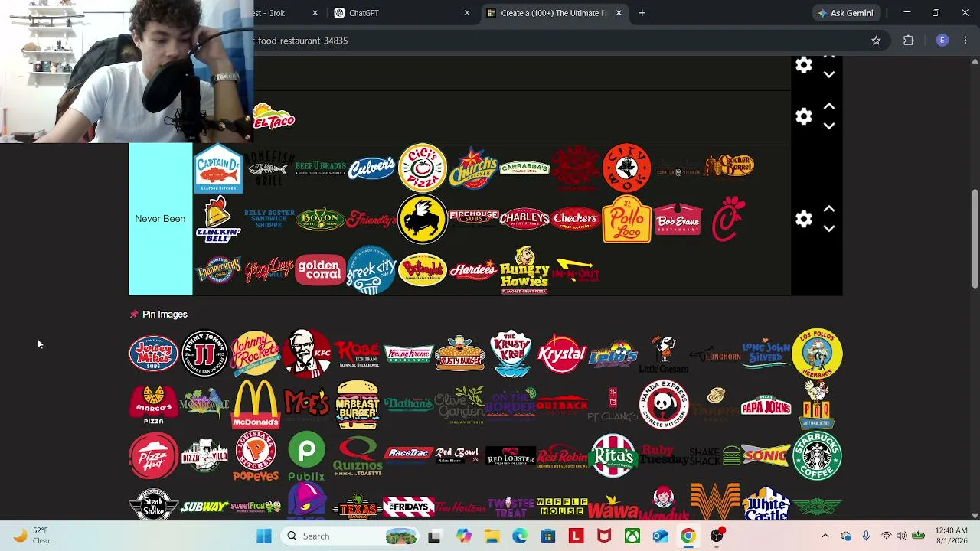Open a new browser tab
Image resolution: width=980 pixels, height=551 pixels.
[642, 13]
